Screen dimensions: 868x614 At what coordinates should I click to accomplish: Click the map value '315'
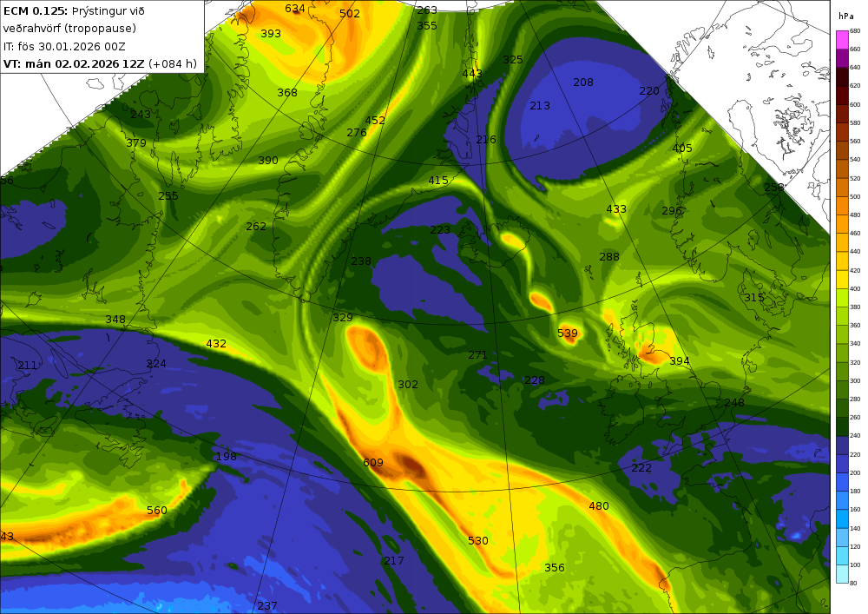click(x=754, y=298)
